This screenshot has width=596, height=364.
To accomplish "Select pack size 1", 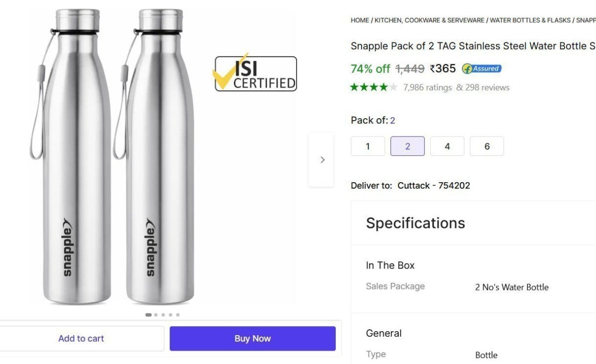I will click(x=368, y=146).
